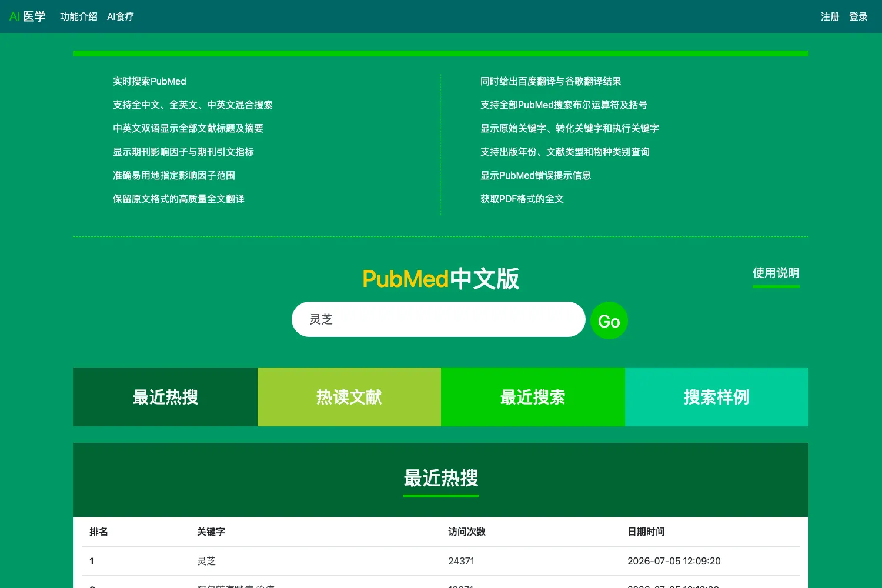Screen dimensions: 882x588
Task: Click the PubMed中文版 heading
Action: pos(441,279)
